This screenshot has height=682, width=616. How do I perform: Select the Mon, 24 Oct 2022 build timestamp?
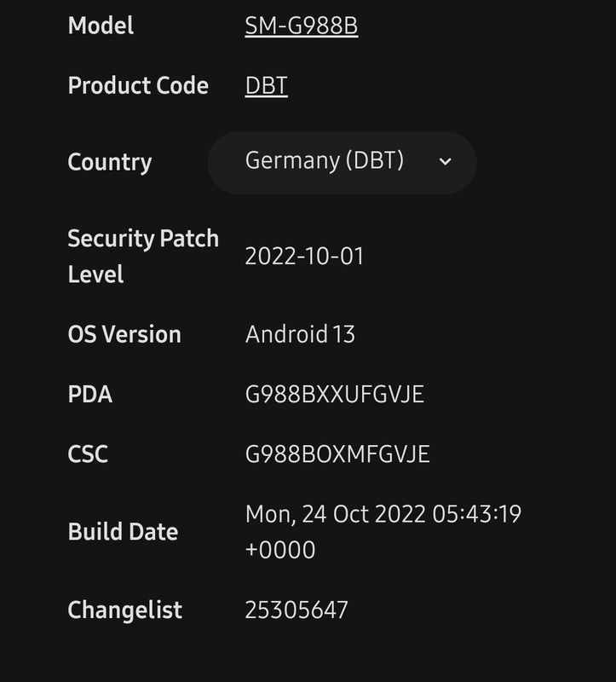(x=383, y=515)
